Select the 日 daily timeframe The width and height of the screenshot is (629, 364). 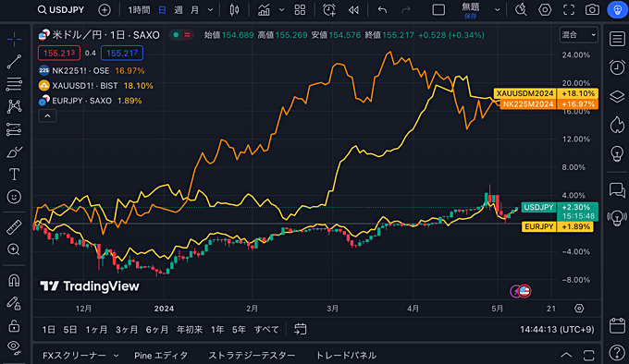[162, 10]
